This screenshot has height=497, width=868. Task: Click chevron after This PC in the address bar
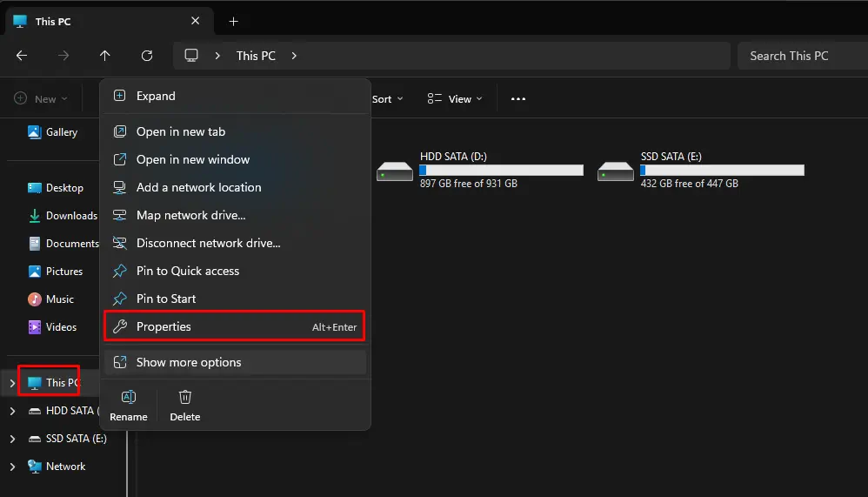294,56
